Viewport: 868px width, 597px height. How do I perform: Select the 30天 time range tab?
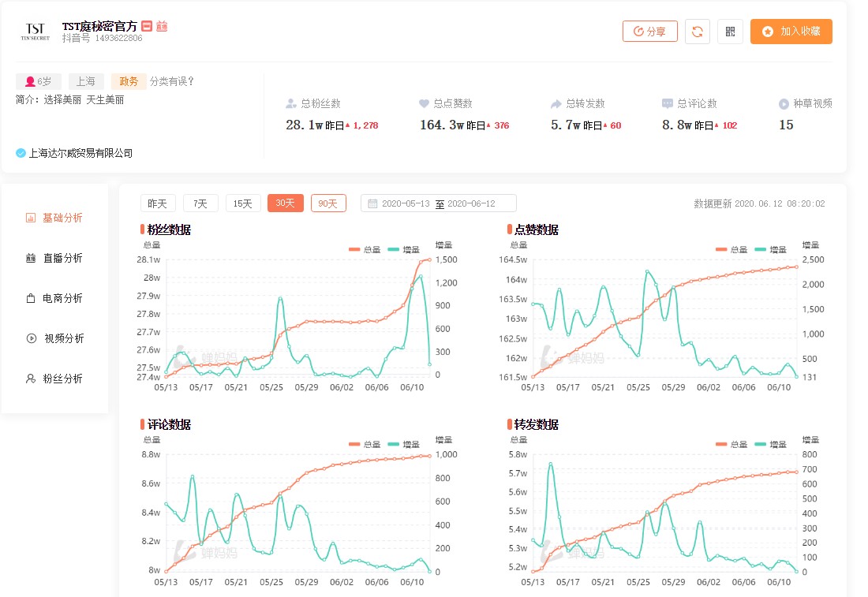pos(286,203)
